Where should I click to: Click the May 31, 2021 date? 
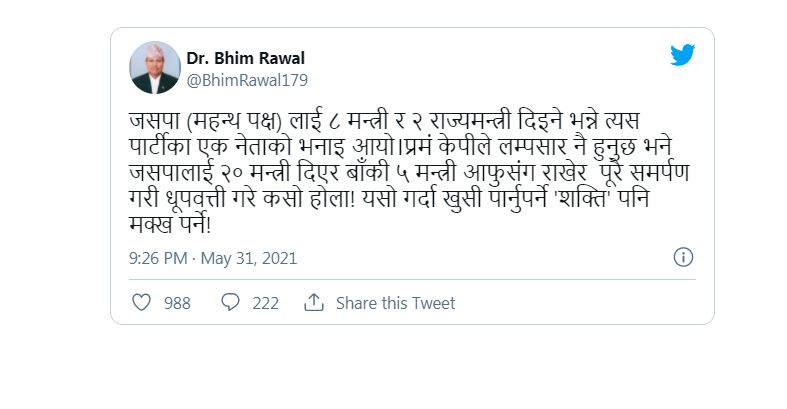point(249,258)
